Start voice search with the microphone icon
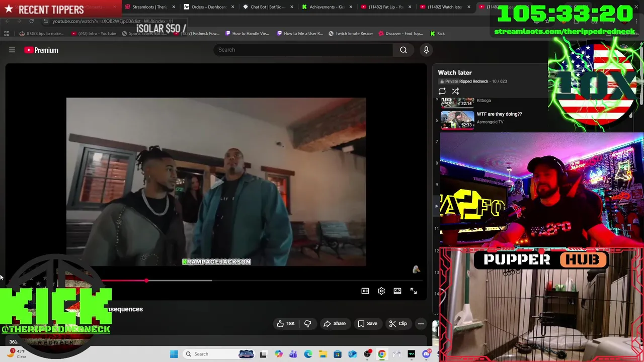The image size is (644, 362). tap(426, 50)
